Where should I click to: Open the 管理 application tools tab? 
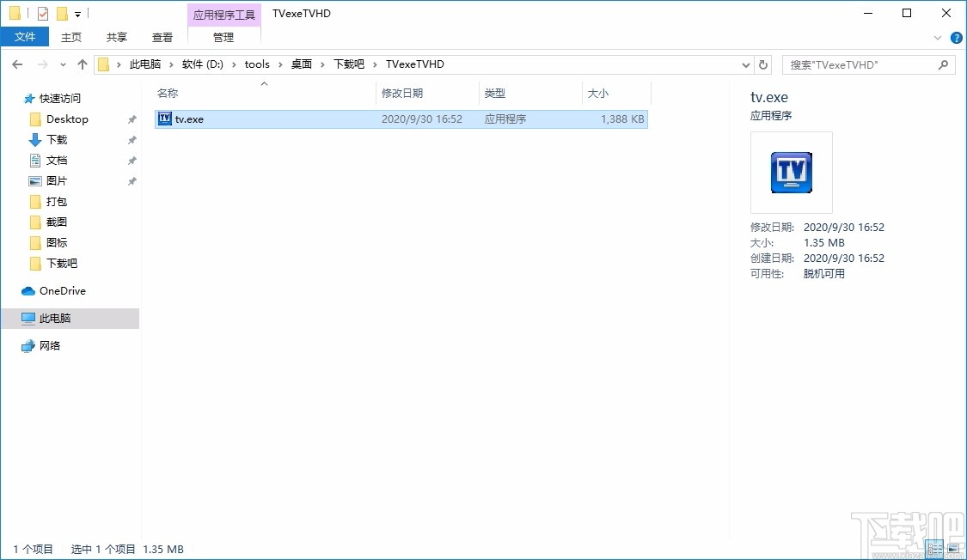pos(223,37)
